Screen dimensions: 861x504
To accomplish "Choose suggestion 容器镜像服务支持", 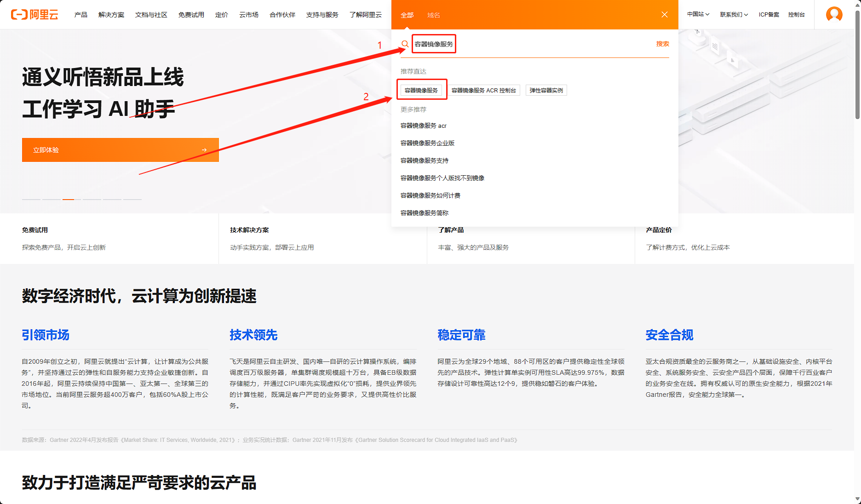I will (425, 160).
